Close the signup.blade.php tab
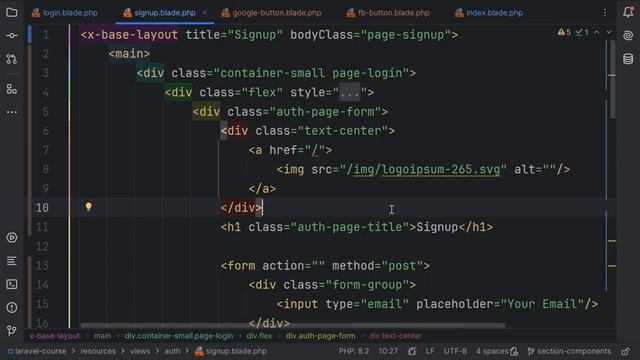The height and width of the screenshot is (360, 640). coord(204,13)
